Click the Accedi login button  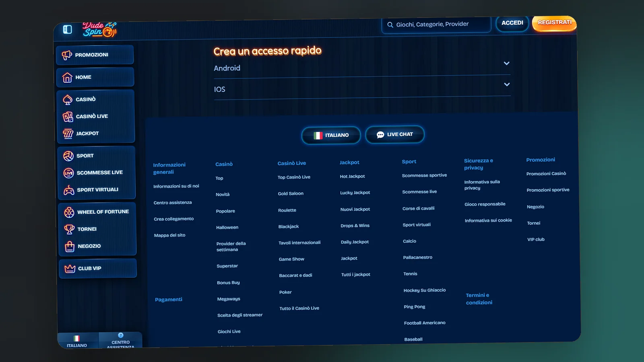512,23
